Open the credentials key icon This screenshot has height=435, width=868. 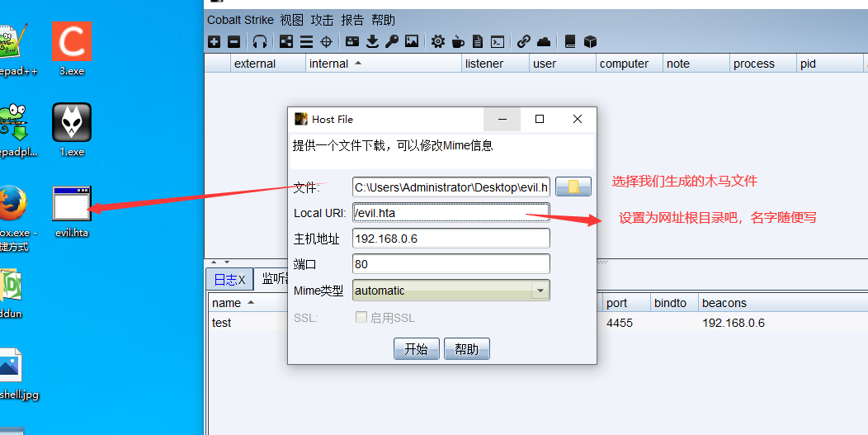pos(392,41)
